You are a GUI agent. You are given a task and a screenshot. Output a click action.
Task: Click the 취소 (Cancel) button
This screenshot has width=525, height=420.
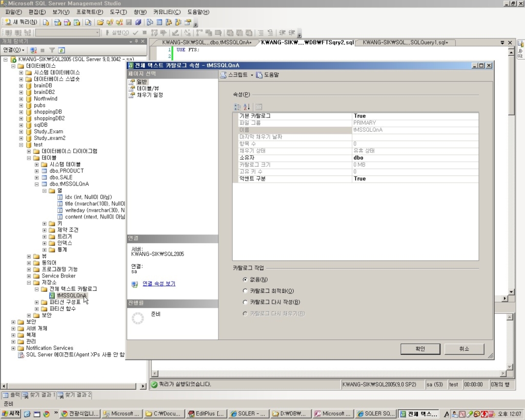pyautogui.click(x=464, y=349)
